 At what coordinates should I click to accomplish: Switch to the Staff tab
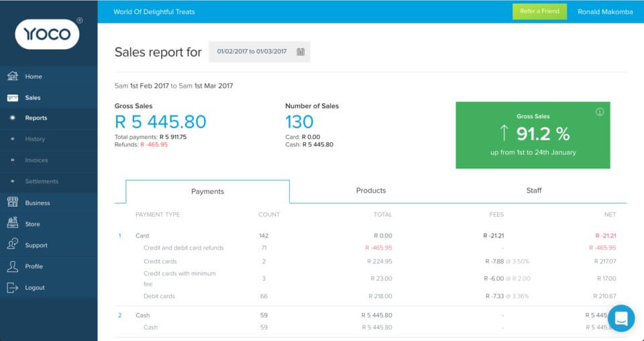[534, 191]
